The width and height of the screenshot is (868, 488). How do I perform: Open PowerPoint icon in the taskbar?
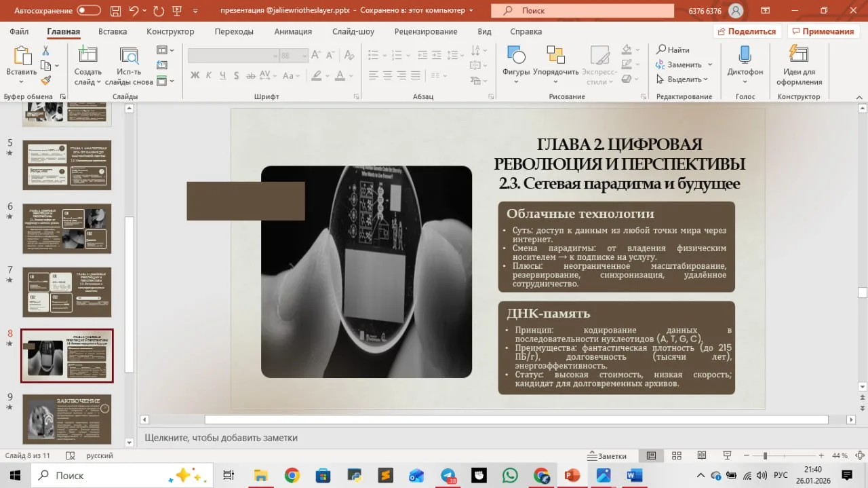(572, 475)
